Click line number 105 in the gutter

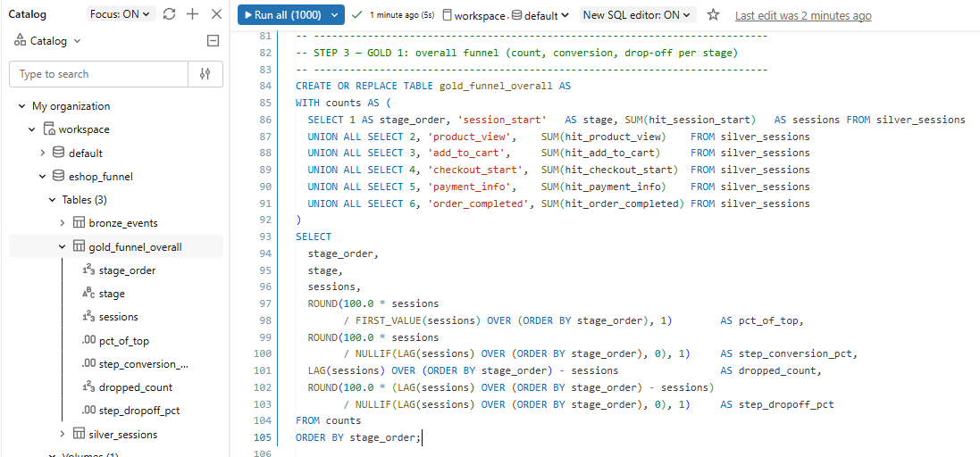coord(261,437)
